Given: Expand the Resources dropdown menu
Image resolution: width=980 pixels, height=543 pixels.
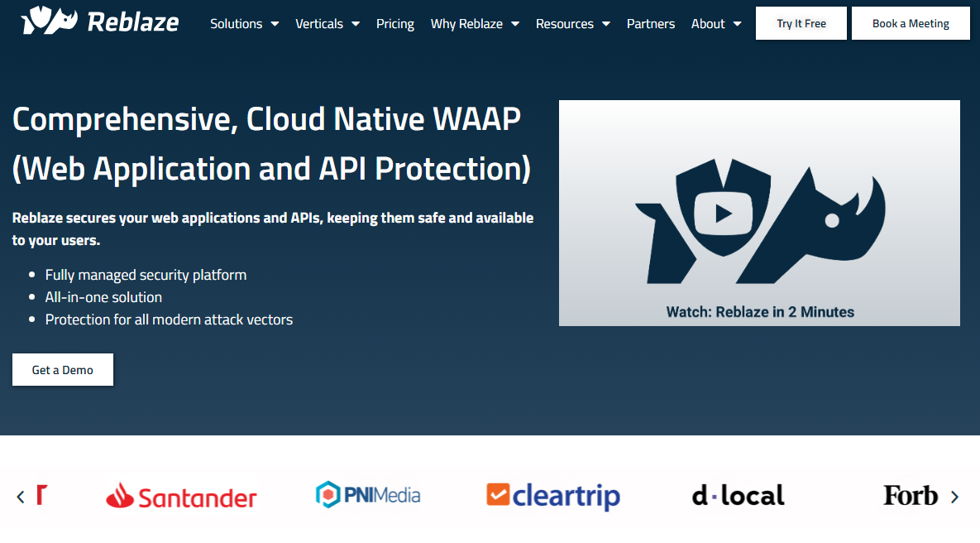Looking at the screenshot, I should 572,24.
